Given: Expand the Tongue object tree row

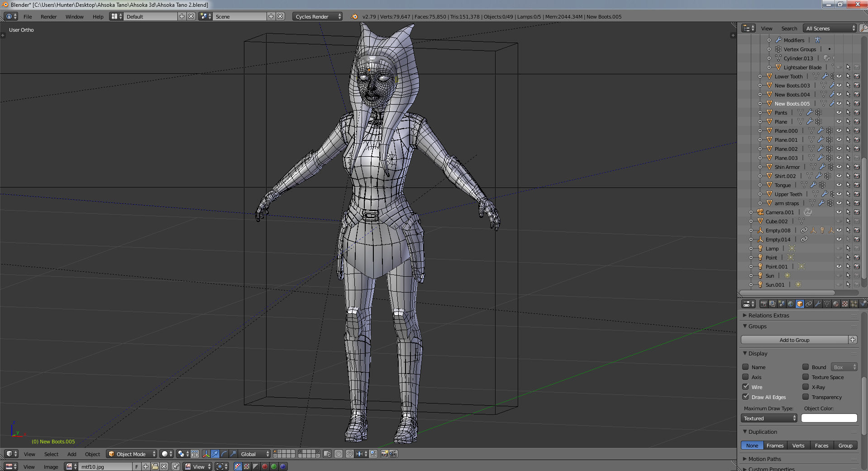Looking at the screenshot, I should pyautogui.click(x=760, y=185).
